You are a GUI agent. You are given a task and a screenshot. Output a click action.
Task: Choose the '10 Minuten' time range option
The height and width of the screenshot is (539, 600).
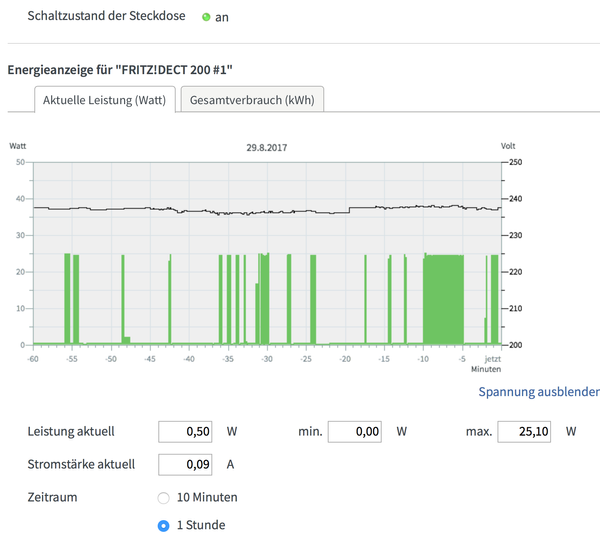(x=163, y=497)
